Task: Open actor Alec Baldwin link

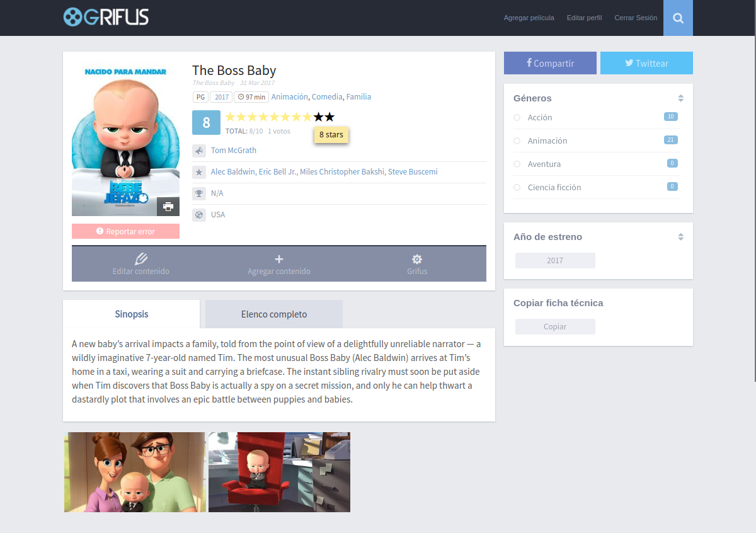Action: (x=233, y=172)
